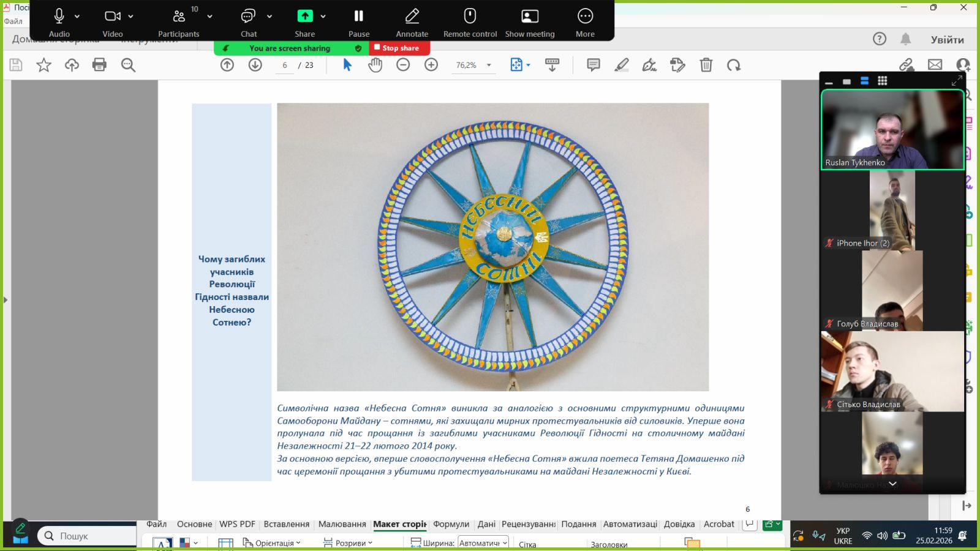Select the Ruslan Tykhenko video thumbnail

pyautogui.click(x=892, y=130)
